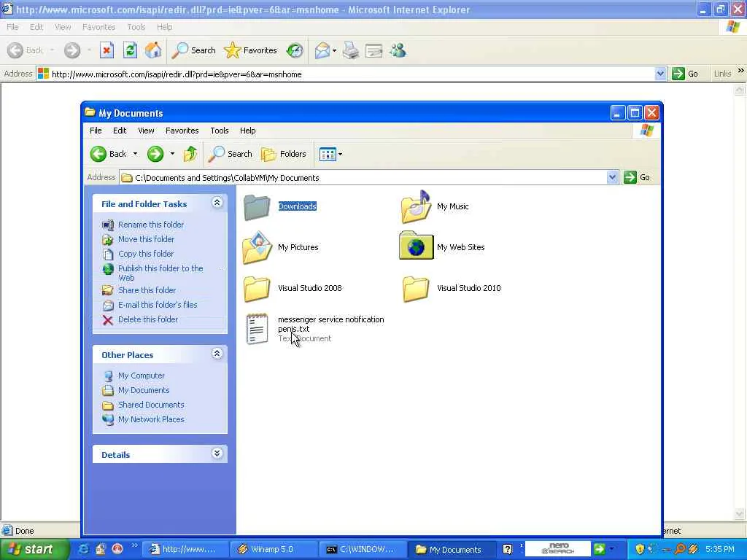Toggle the Folders pane in My Documents
Image resolution: width=747 pixels, height=560 pixels.
click(284, 154)
